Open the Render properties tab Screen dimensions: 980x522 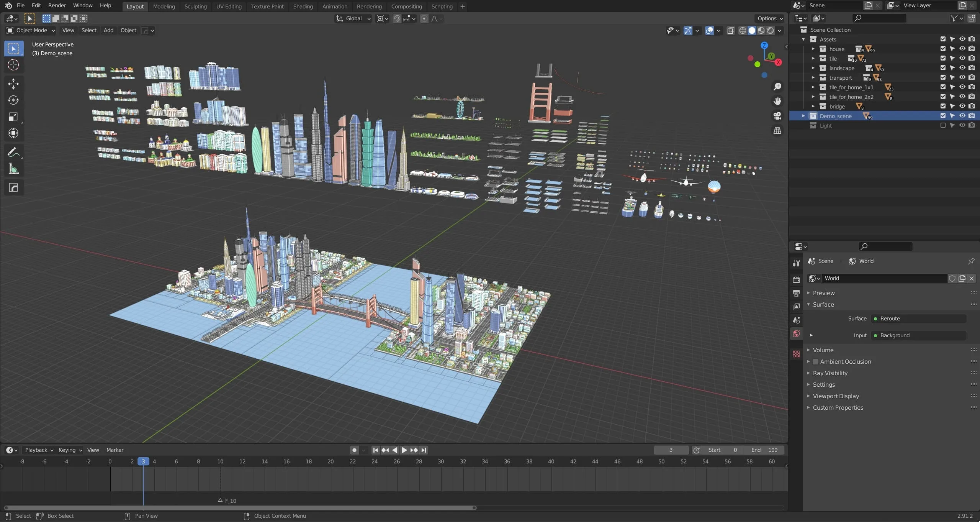tap(796, 280)
